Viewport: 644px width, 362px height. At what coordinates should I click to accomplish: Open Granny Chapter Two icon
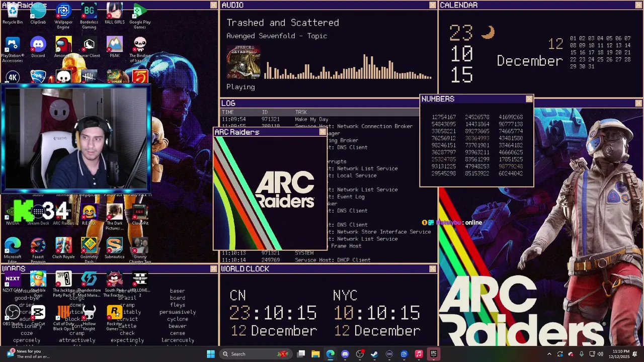pos(140,250)
